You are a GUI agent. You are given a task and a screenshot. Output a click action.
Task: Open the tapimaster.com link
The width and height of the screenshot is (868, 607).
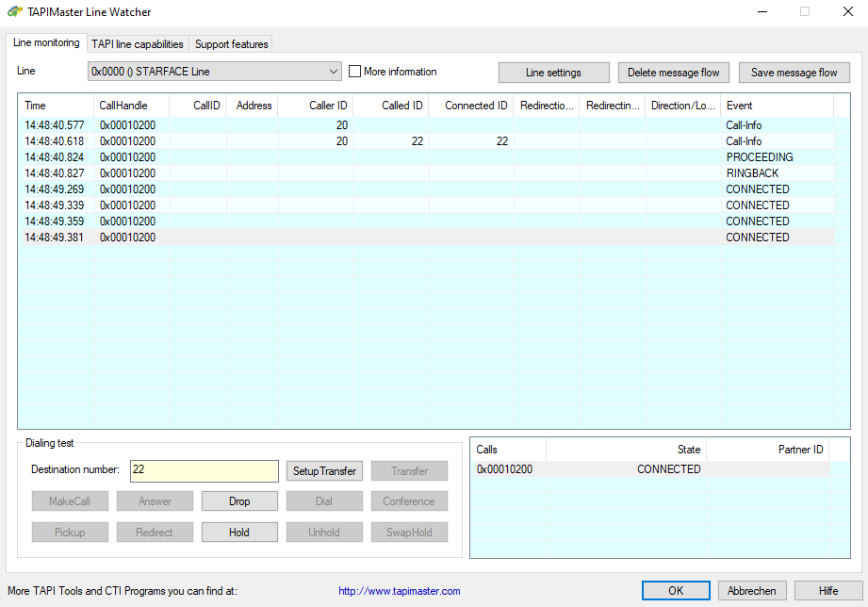pos(399,591)
